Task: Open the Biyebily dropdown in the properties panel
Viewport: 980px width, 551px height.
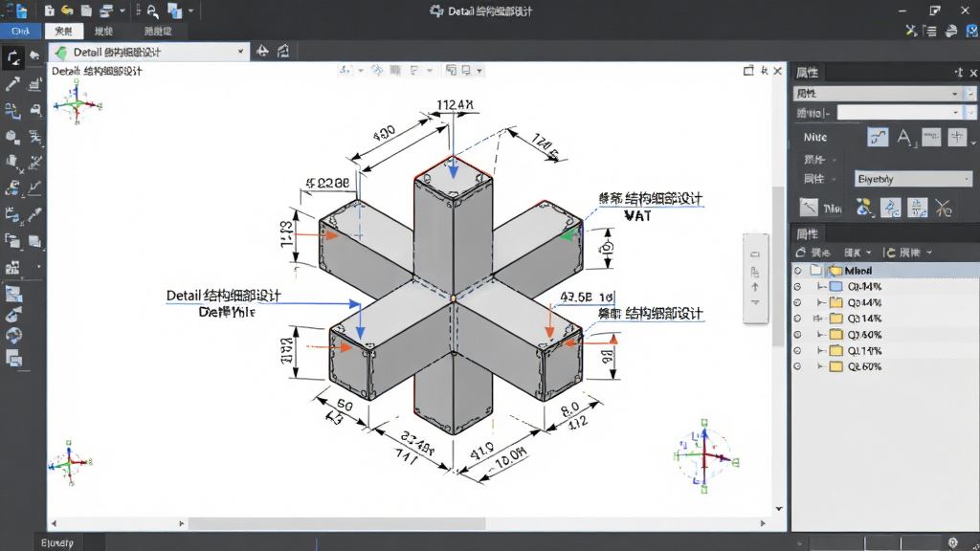Action: 913,179
